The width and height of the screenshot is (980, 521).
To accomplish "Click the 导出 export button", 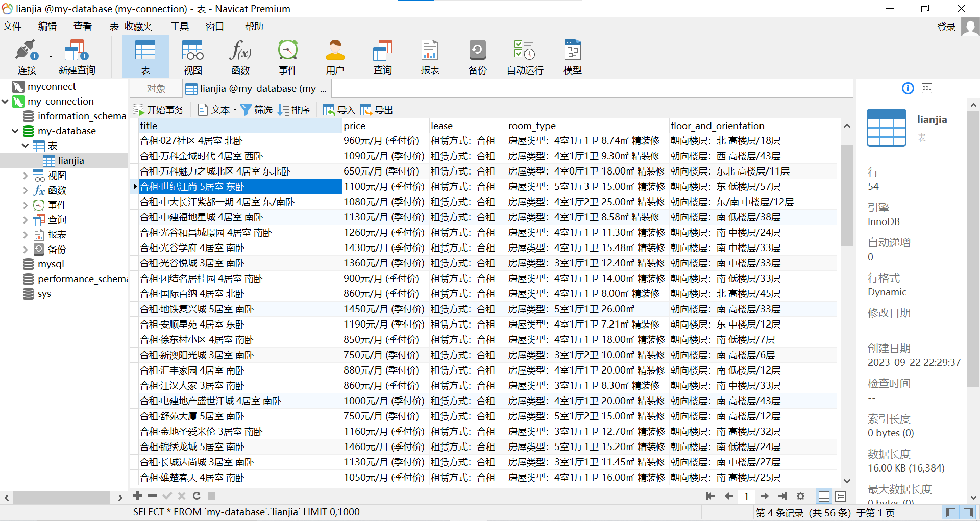I will 377,110.
